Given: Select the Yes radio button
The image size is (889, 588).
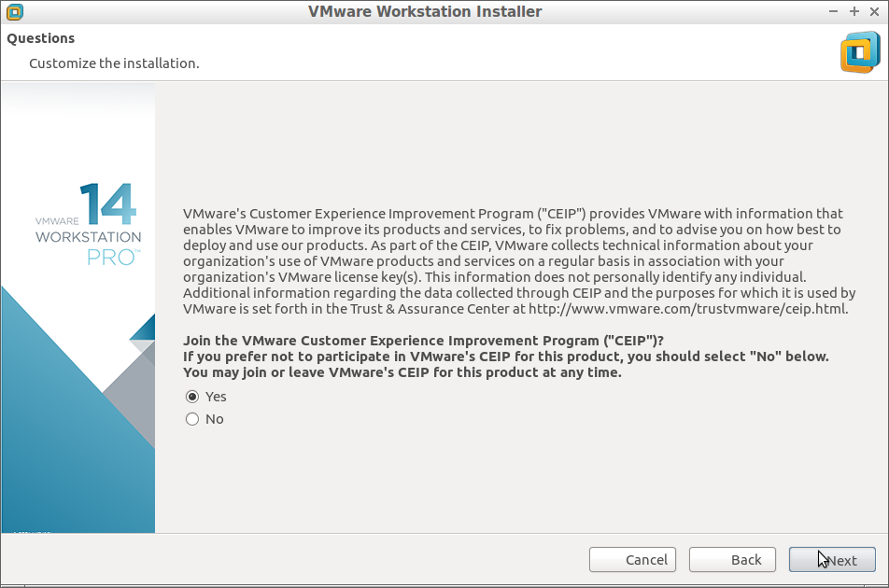Looking at the screenshot, I should coord(192,397).
